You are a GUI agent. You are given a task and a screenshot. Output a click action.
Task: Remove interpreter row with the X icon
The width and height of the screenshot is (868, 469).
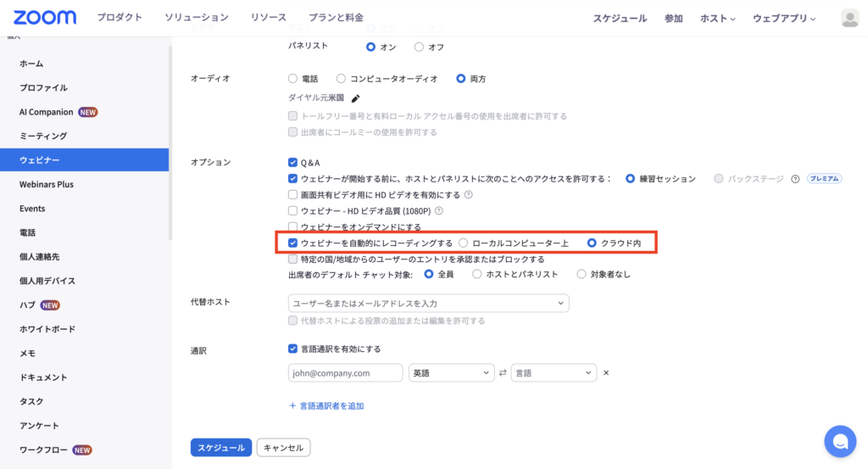pyautogui.click(x=606, y=373)
